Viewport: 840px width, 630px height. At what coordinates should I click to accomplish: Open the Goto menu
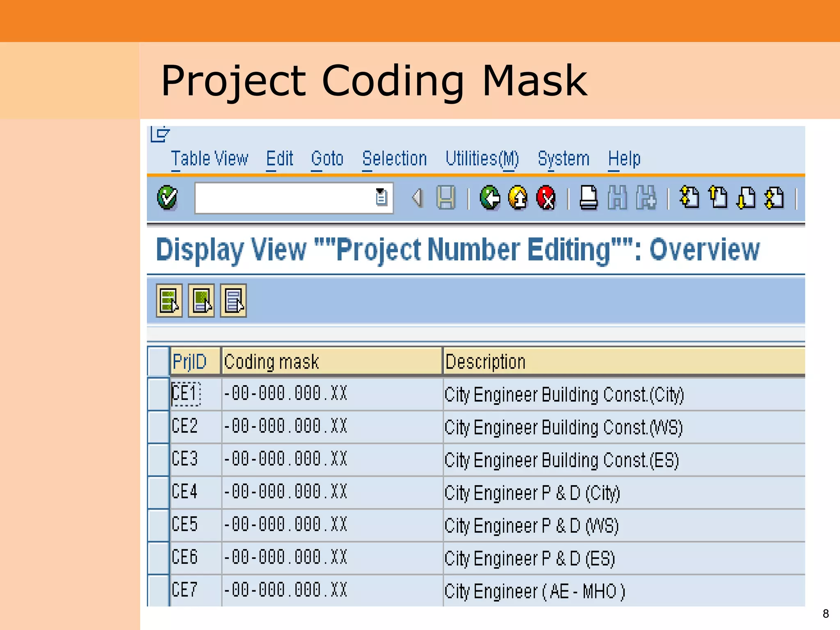pyautogui.click(x=327, y=159)
